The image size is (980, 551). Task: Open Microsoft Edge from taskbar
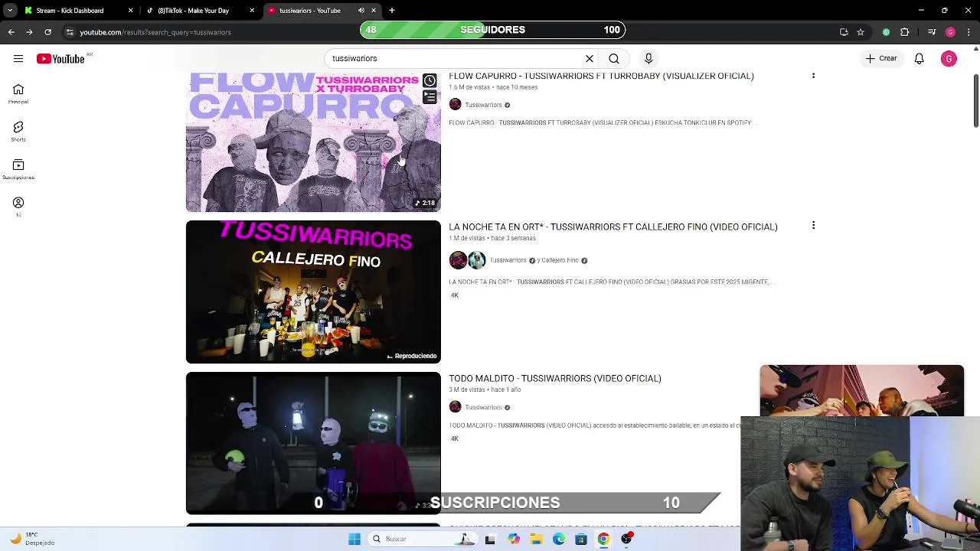coord(558,539)
